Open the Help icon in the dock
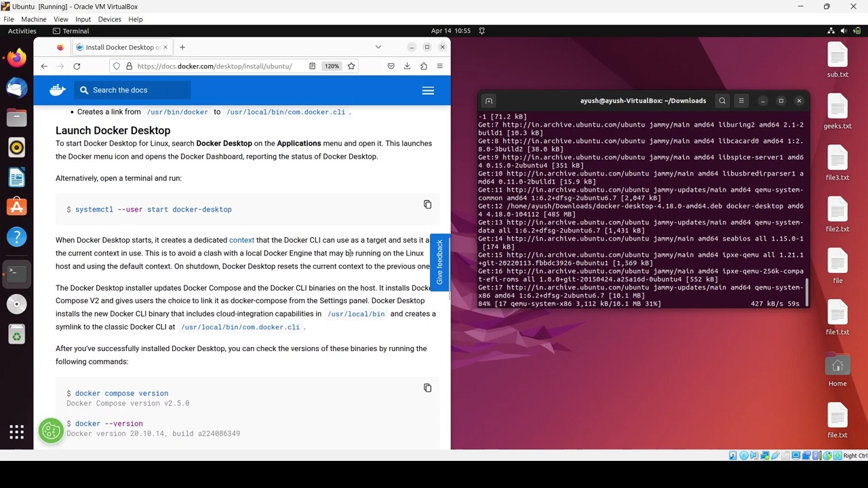 click(x=17, y=237)
